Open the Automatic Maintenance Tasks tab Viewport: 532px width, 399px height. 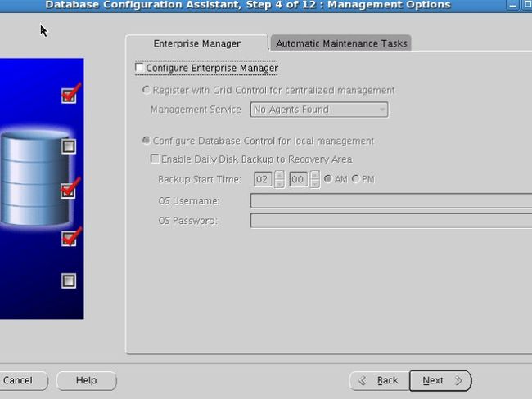(341, 43)
